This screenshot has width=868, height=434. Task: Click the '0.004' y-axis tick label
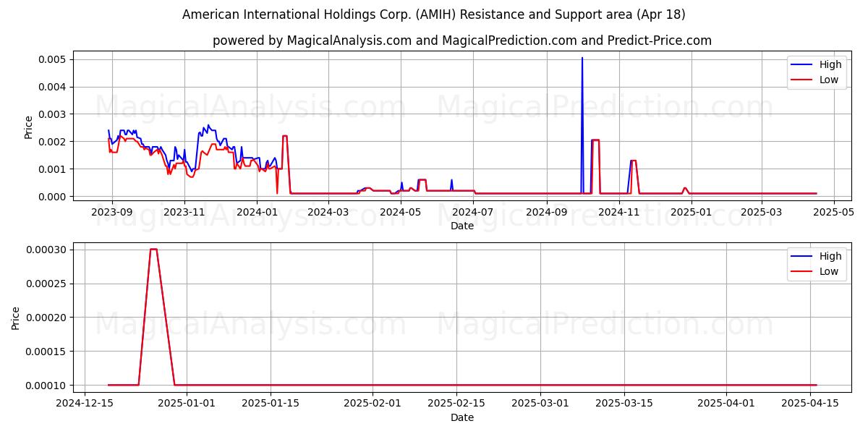[x=53, y=87]
